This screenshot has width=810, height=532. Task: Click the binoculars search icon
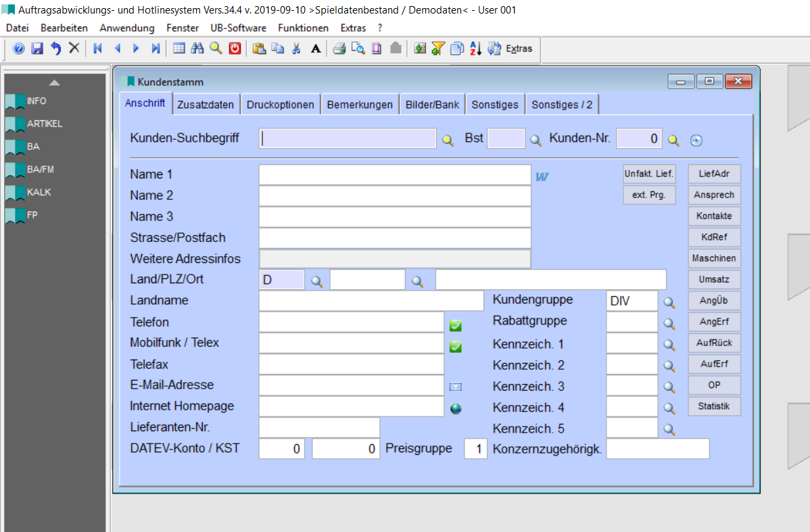click(197, 49)
